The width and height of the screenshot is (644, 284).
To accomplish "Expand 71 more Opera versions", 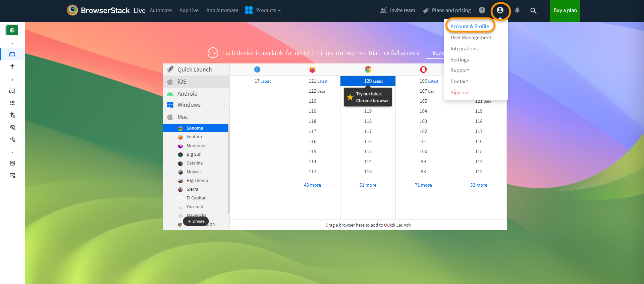I will 423,185.
